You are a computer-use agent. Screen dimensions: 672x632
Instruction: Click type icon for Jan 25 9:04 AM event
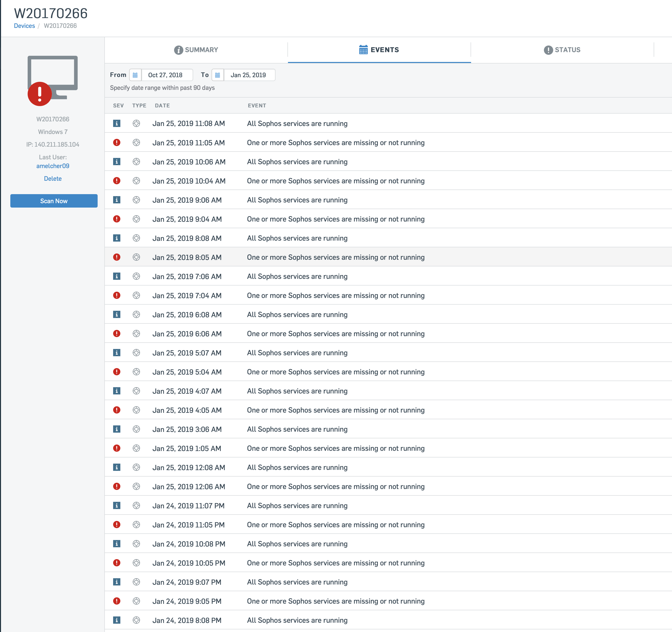pos(136,219)
